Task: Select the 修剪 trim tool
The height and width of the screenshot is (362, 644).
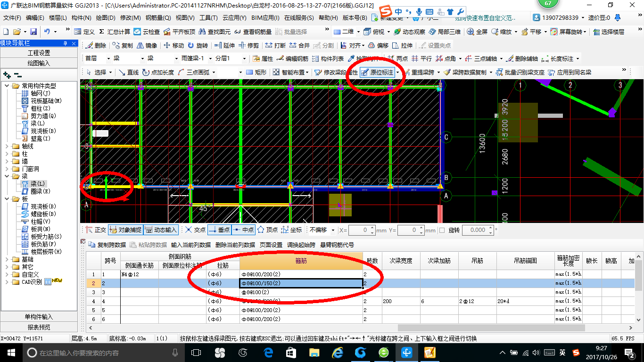Action: point(248,46)
